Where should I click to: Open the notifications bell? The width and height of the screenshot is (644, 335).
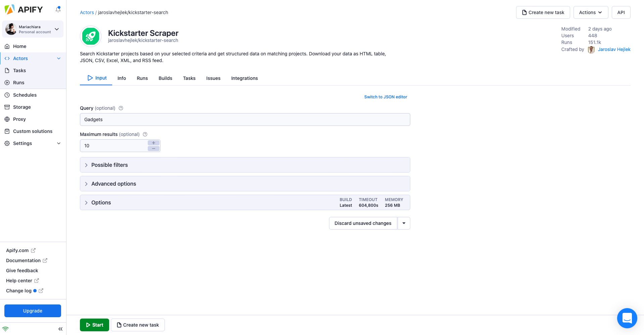coord(58,9)
